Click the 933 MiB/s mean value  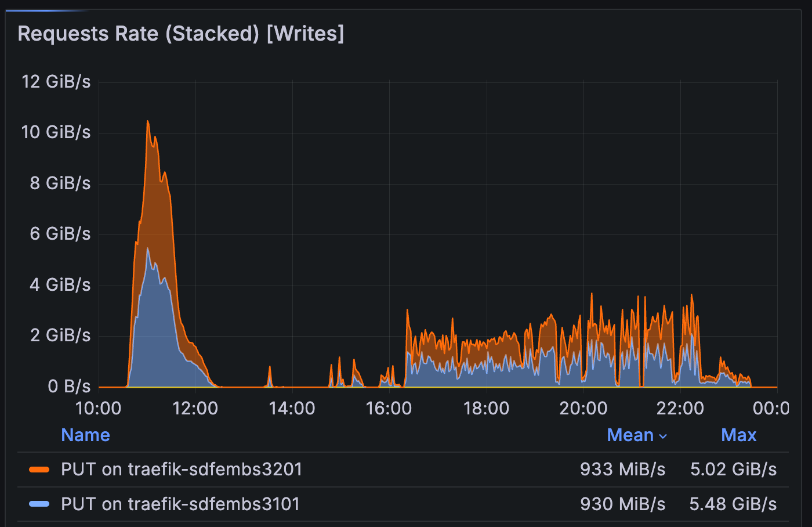(622, 469)
